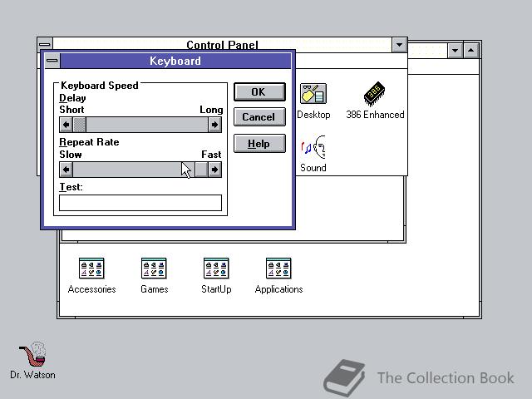Click the 'Delay' label
532x399 pixels.
click(x=72, y=98)
